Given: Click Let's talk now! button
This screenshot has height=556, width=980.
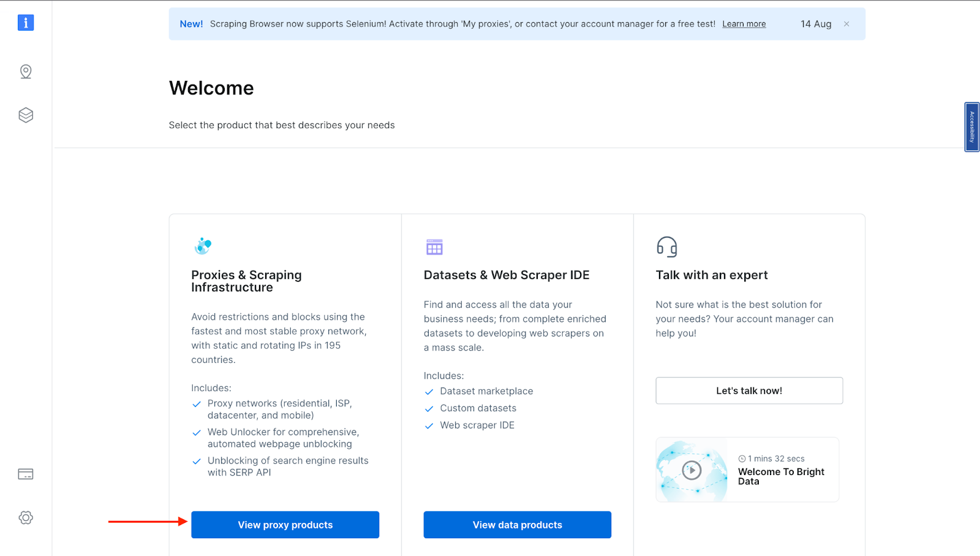Looking at the screenshot, I should (x=749, y=390).
